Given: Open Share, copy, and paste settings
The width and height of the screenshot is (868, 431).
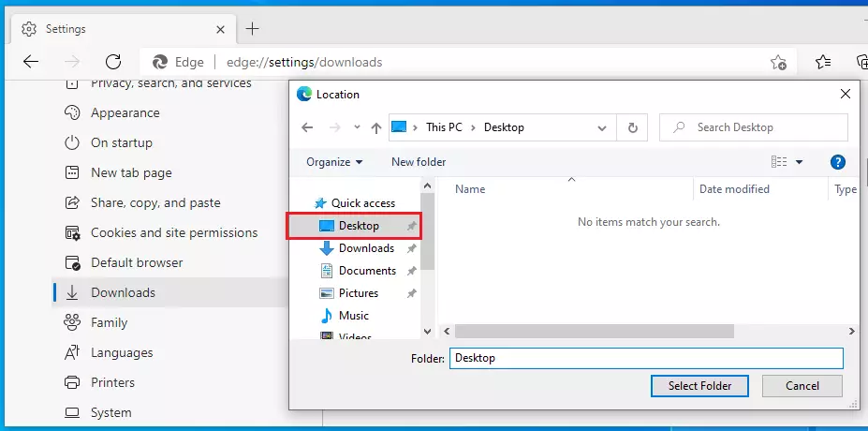Looking at the screenshot, I should coord(155,202).
